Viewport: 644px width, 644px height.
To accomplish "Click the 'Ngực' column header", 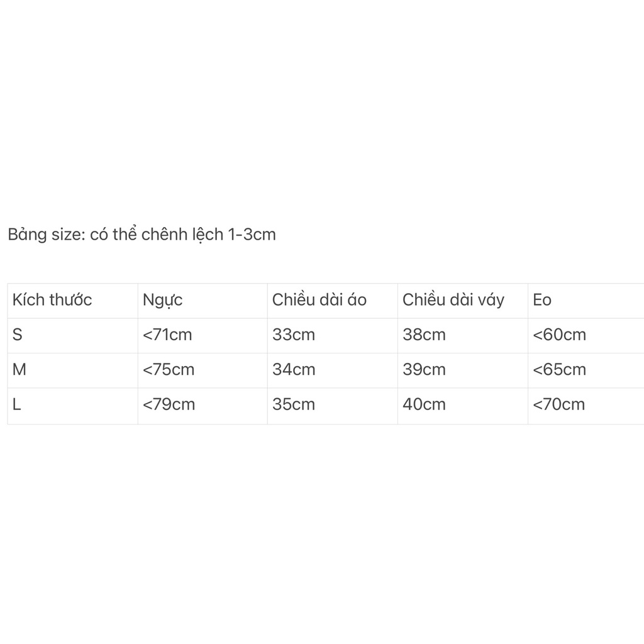I will (163, 300).
